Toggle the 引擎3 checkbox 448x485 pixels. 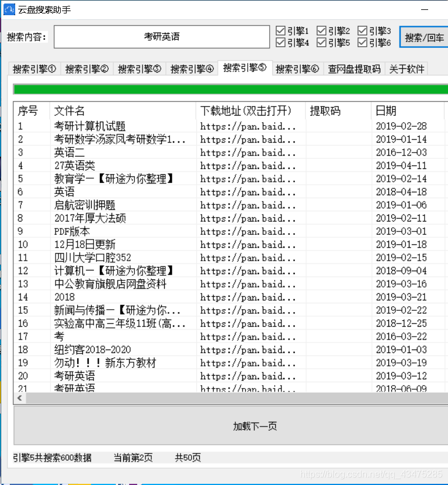(x=374, y=30)
